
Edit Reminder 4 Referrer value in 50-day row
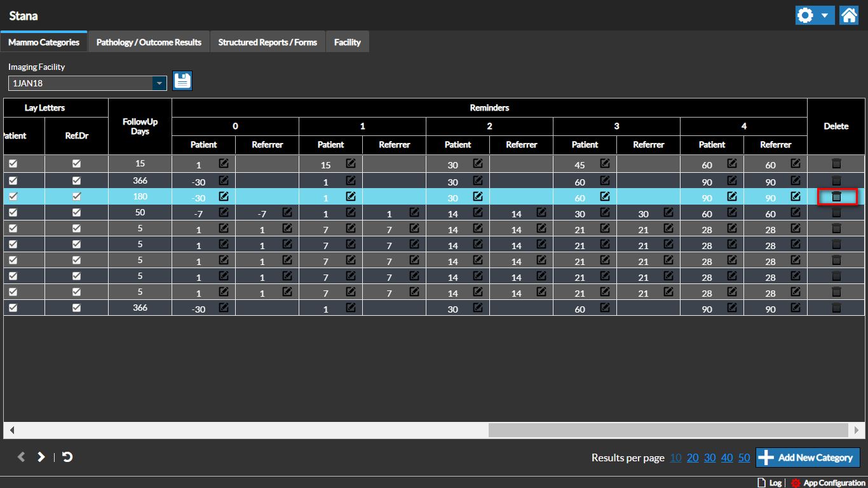click(796, 213)
